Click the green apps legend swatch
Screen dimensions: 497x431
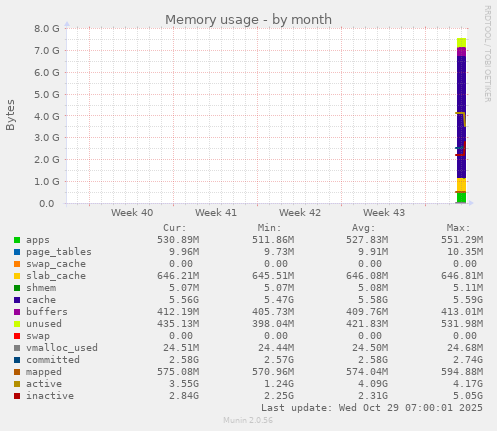17,240
